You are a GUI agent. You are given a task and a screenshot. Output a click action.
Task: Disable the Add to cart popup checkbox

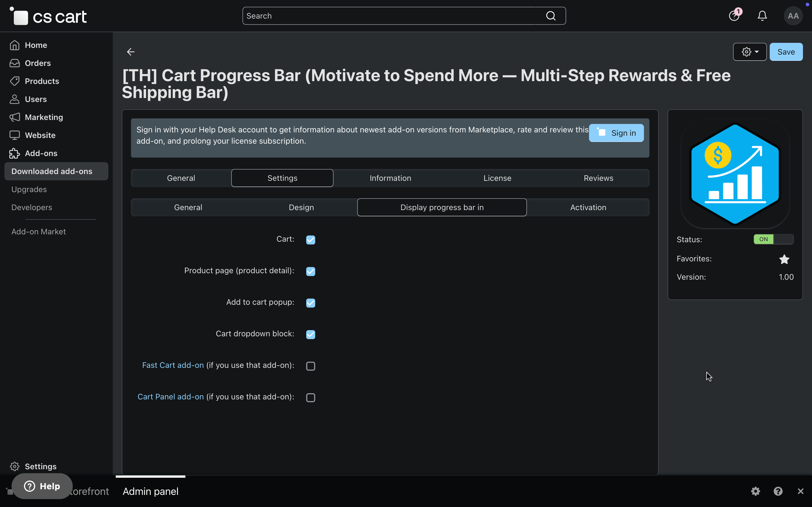(x=310, y=303)
